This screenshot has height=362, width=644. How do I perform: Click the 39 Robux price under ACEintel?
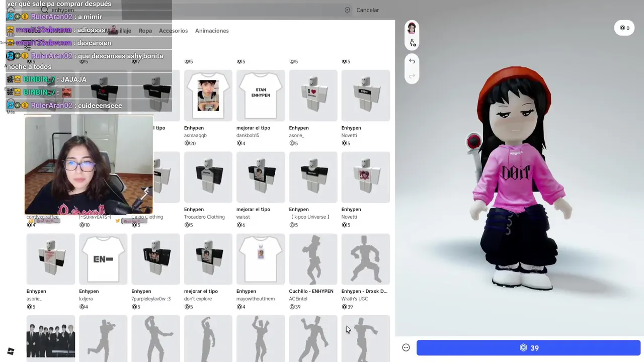point(295,307)
